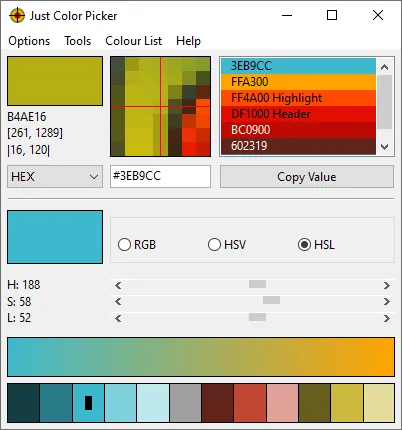Click the S slider thumb
402x430 pixels.
[271, 300]
